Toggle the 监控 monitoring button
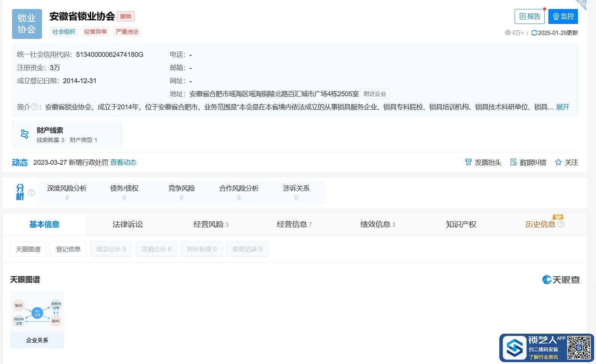This screenshot has width=596, height=364. [563, 16]
